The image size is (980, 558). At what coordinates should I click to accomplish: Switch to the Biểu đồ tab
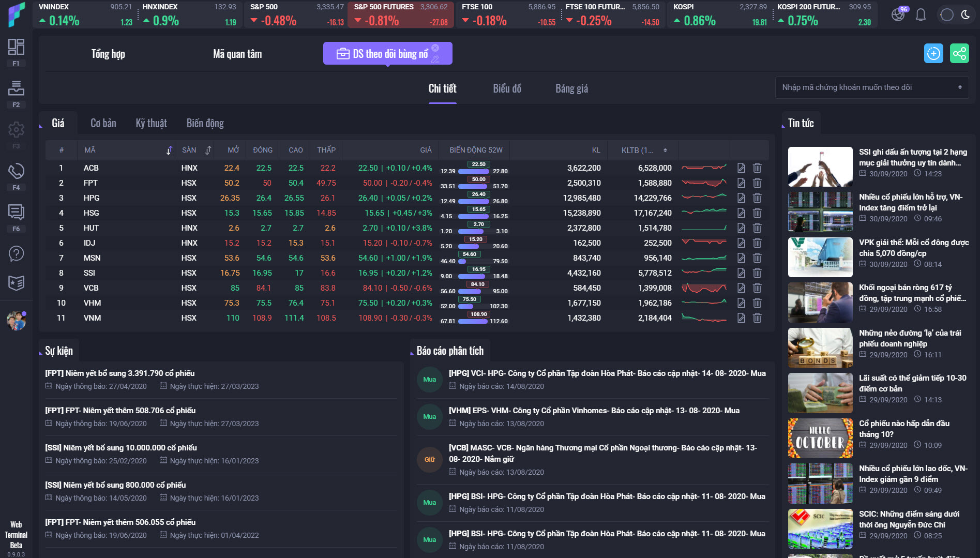coord(507,88)
